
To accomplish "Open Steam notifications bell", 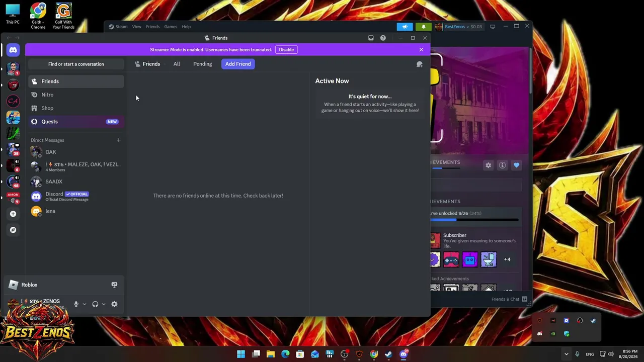I will click(x=424, y=27).
